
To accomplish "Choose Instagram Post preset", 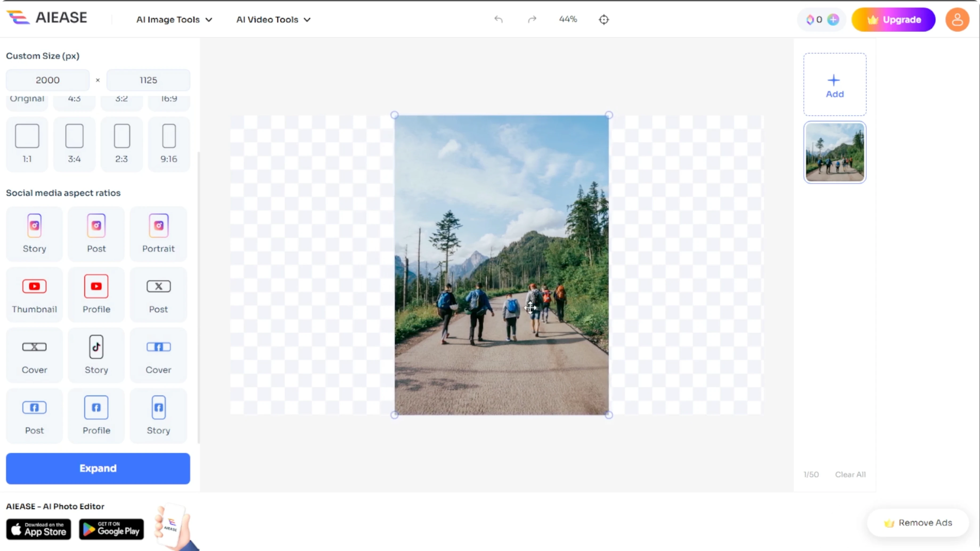I will [96, 234].
